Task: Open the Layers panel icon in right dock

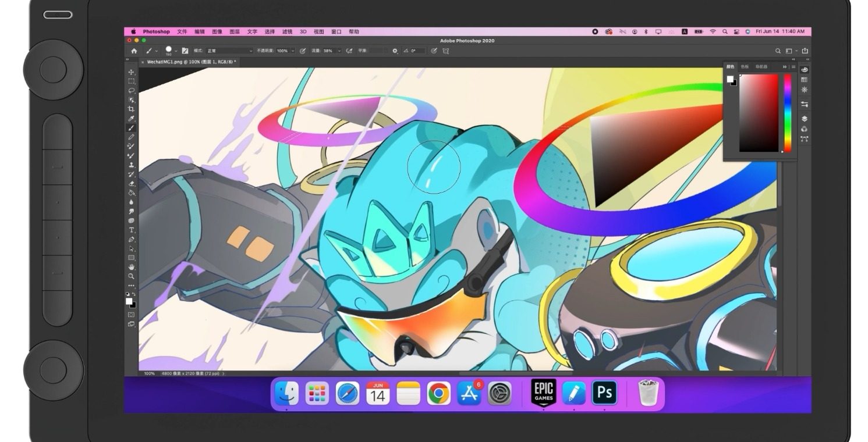Action: [804, 119]
